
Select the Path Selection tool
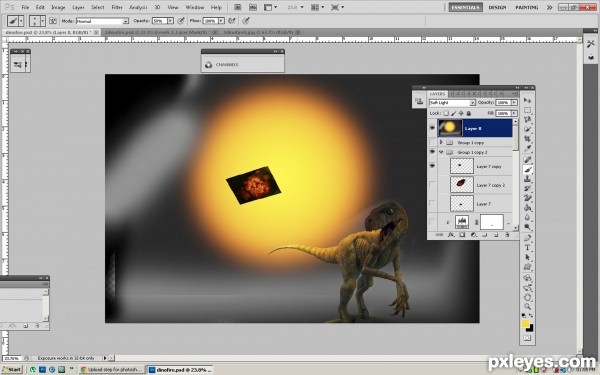527,257
